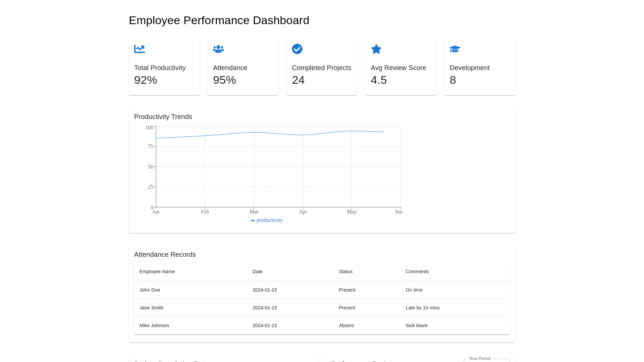Click the 95% Attendance value
The width and height of the screenshot is (644, 362).
point(224,80)
